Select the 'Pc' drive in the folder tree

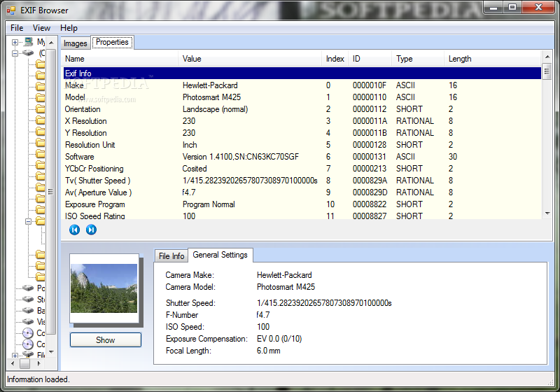point(28,288)
